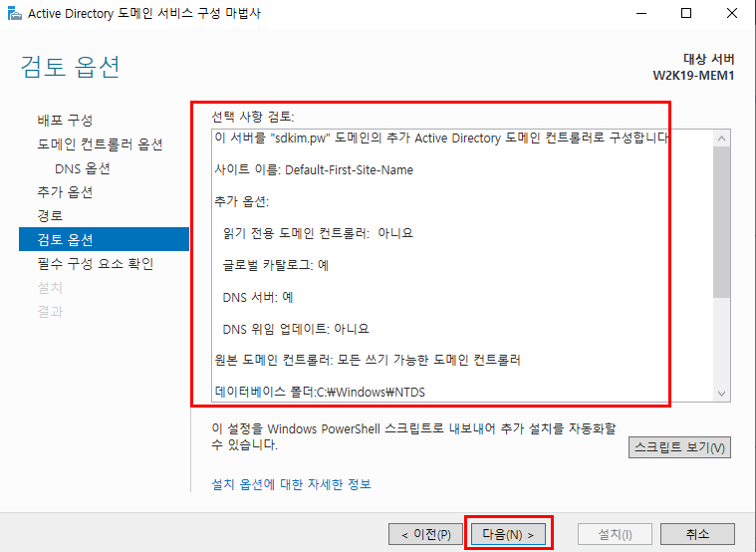Select 검토 옵션 step in sidebar
The width and height of the screenshot is (756, 552).
(x=104, y=239)
